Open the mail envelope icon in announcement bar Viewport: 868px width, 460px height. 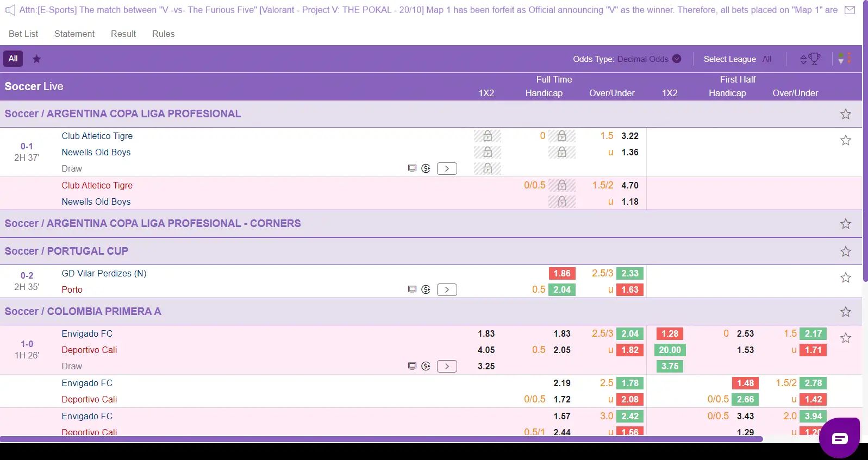(850, 10)
